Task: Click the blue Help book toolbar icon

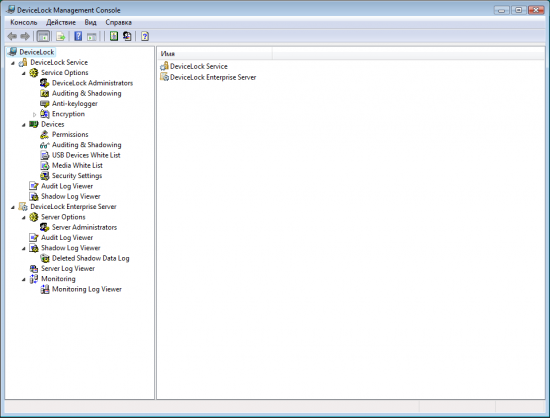Action: click(78, 36)
